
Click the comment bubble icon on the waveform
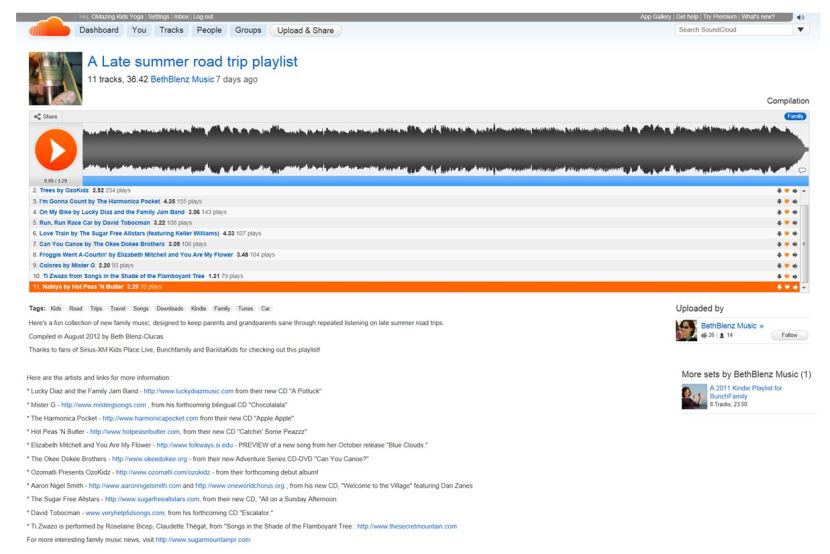801,170
